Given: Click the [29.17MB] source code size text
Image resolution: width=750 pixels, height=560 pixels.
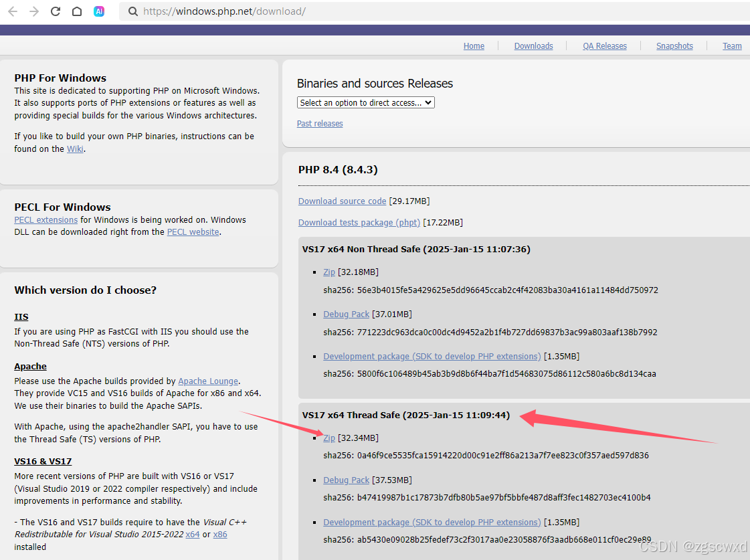Looking at the screenshot, I should coord(409,201).
